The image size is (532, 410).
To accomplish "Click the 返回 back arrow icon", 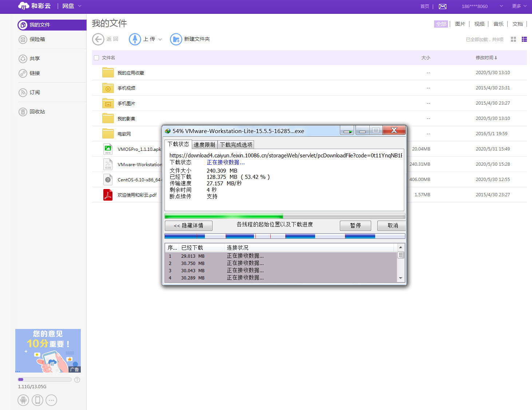I will 98,39.
